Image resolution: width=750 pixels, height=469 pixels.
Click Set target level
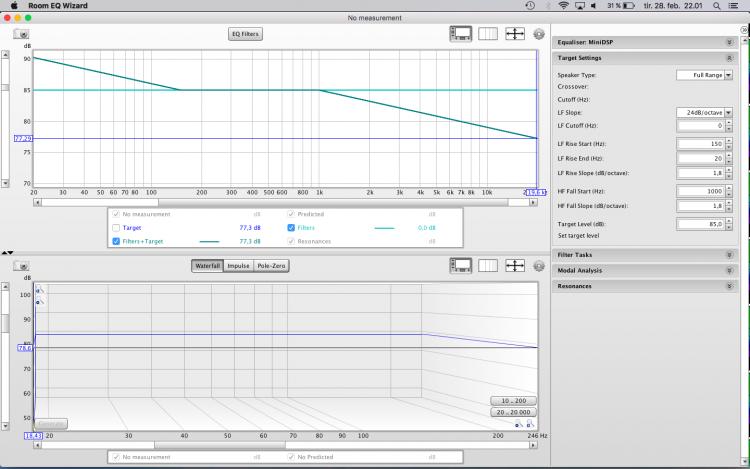(578, 236)
